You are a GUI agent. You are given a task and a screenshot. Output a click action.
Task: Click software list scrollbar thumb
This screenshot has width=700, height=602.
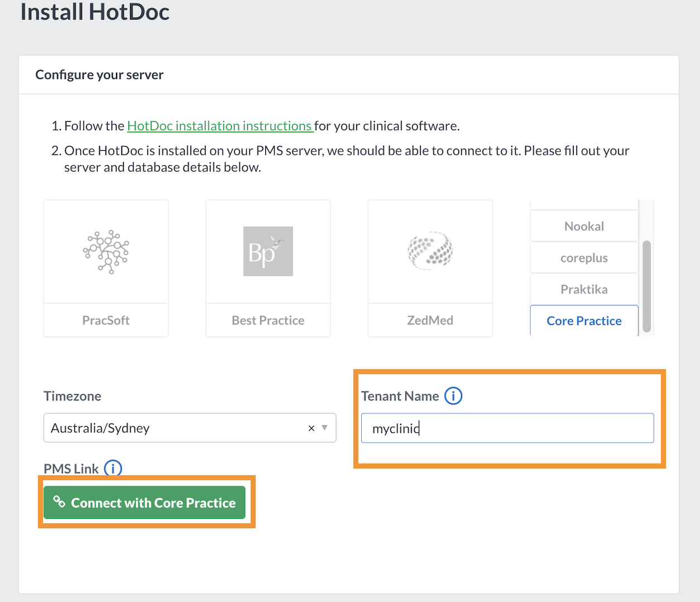pyautogui.click(x=646, y=286)
